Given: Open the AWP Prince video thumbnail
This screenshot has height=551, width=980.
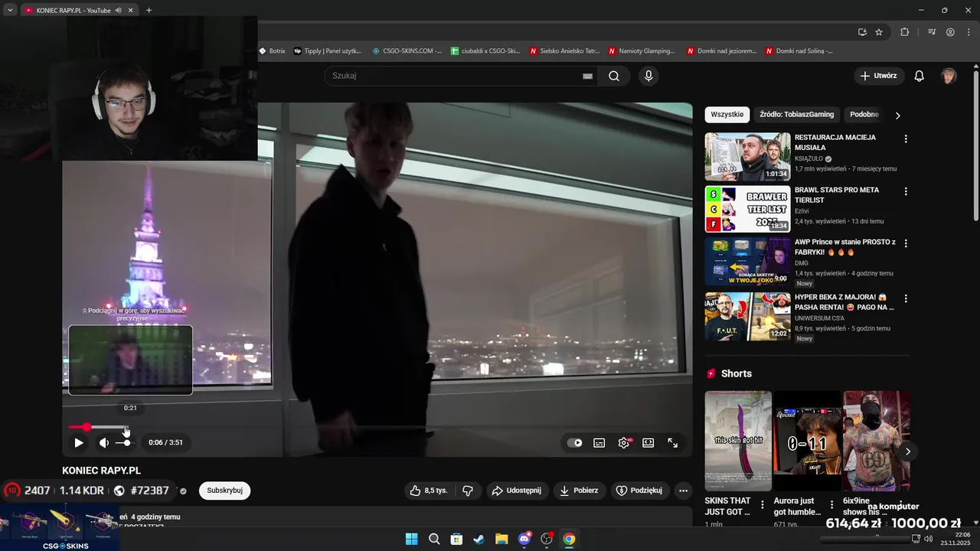Looking at the screenshot, I should 747,261.
